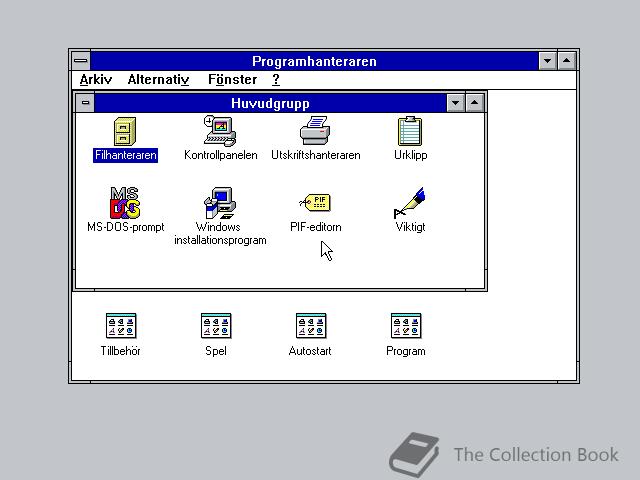Minimize the Huvudgrupp window
The height and width of the screenshot is (480, 640).
click(456, 103)
